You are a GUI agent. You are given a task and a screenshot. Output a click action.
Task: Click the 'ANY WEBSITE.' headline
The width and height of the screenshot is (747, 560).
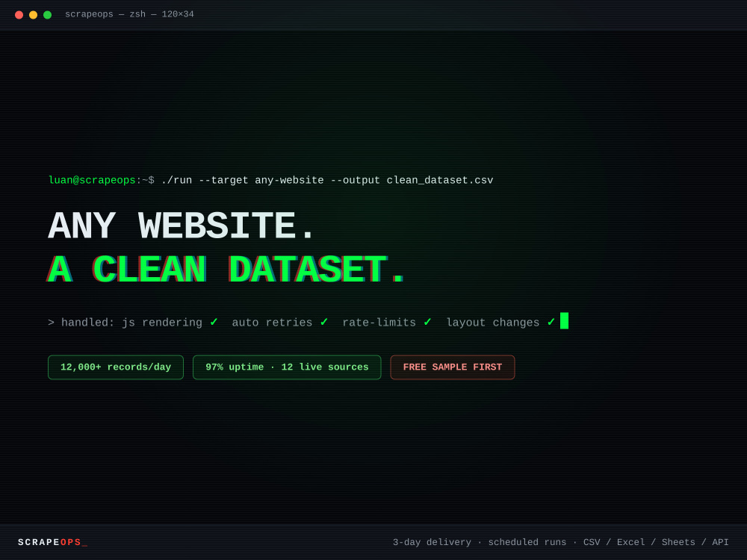(181, 226)
